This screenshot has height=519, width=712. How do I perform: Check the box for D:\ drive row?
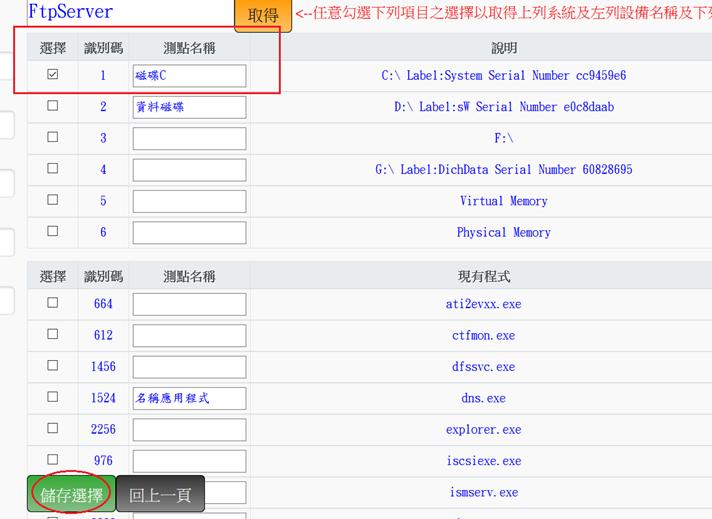53,106
